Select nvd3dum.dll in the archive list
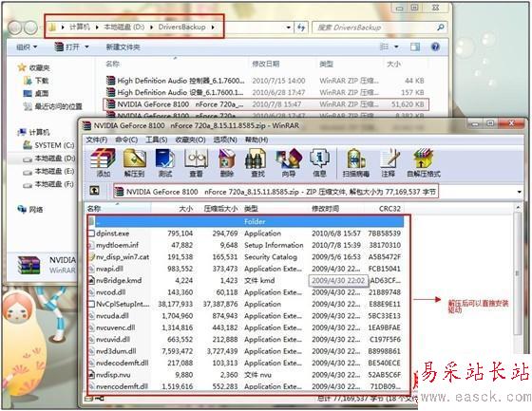 click(246, 351)
